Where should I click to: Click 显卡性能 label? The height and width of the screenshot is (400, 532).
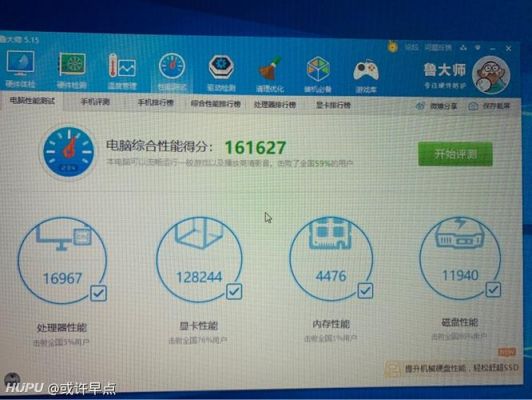[x=198, y=326]
